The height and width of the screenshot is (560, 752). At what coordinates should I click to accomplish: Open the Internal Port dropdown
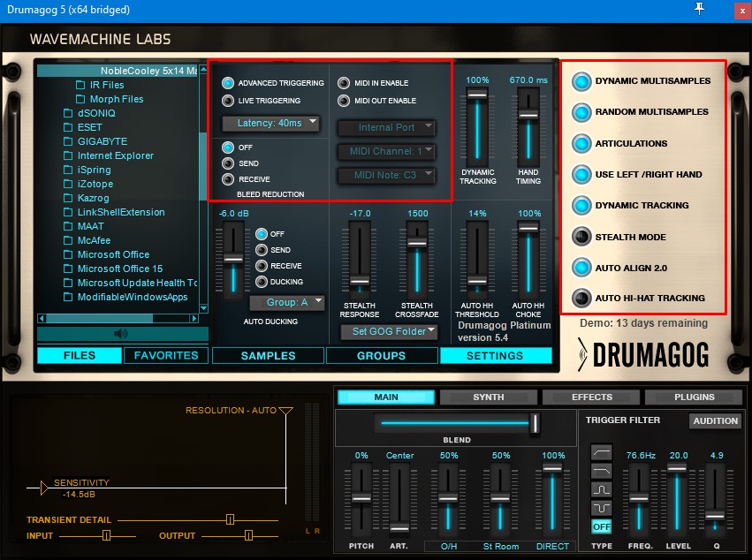(x=386, y=127)
